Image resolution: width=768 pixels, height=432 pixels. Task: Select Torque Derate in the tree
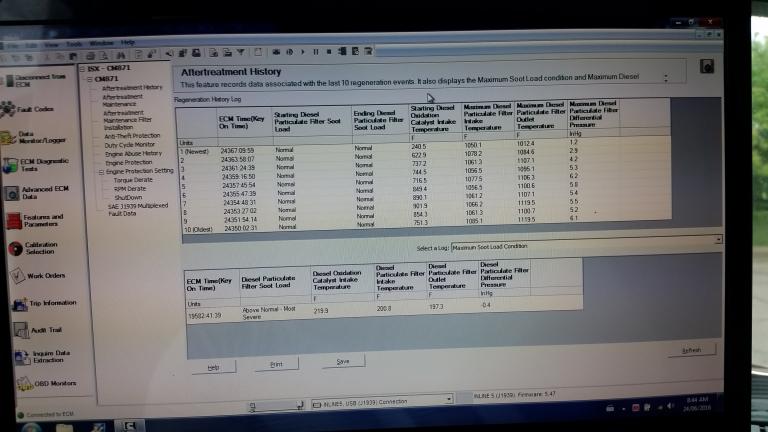click(x=133, y=180)
